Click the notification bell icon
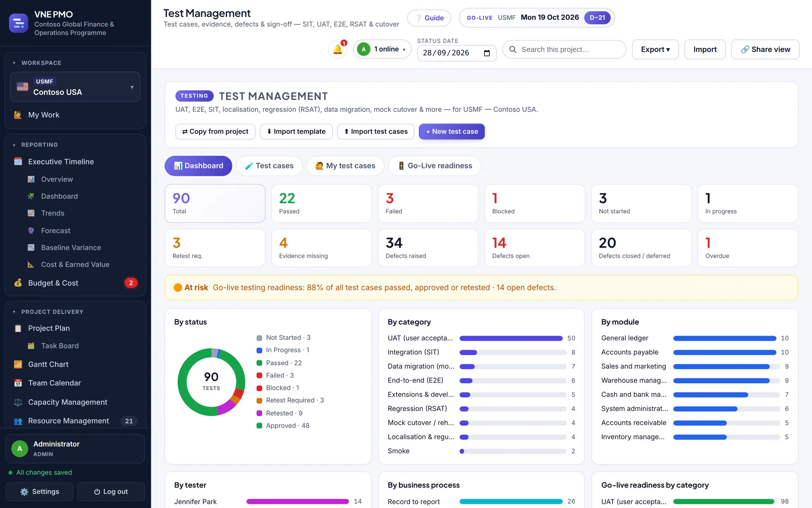Screen dimensions: 812x508 click(x=337, y=50)
